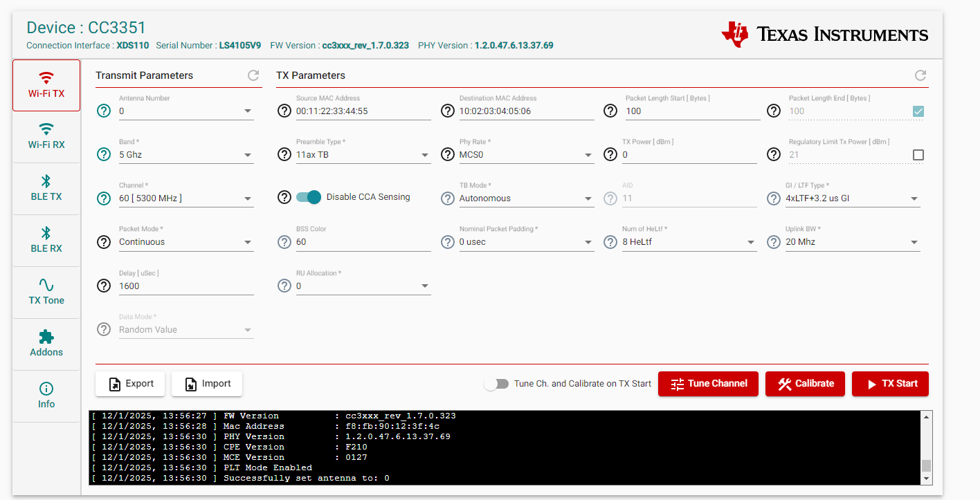This screenshot has height=500, width=980.
Task: Click the log console scroll-down arrow
Action: [927, 479]
